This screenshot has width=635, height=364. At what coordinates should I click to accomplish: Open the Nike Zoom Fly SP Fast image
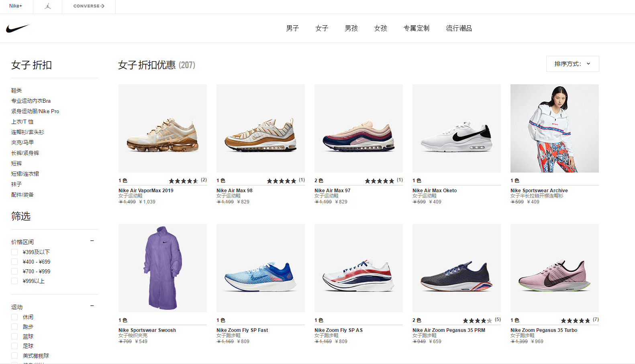261,268
